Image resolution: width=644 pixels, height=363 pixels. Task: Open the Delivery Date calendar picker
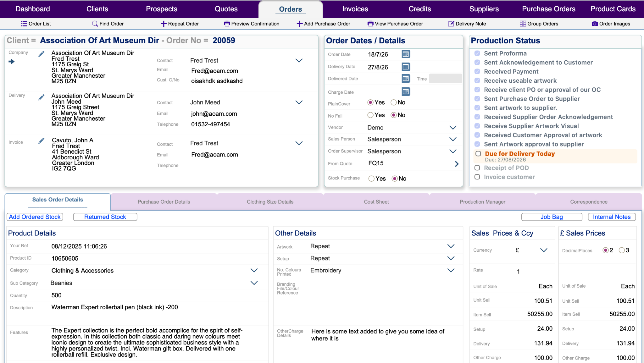pos(406,67)
